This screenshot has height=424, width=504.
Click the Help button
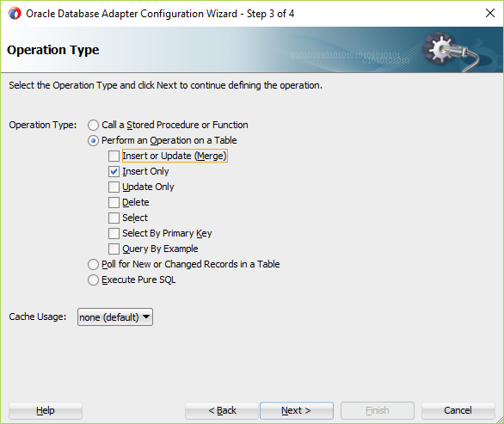(x=46, y=410)
